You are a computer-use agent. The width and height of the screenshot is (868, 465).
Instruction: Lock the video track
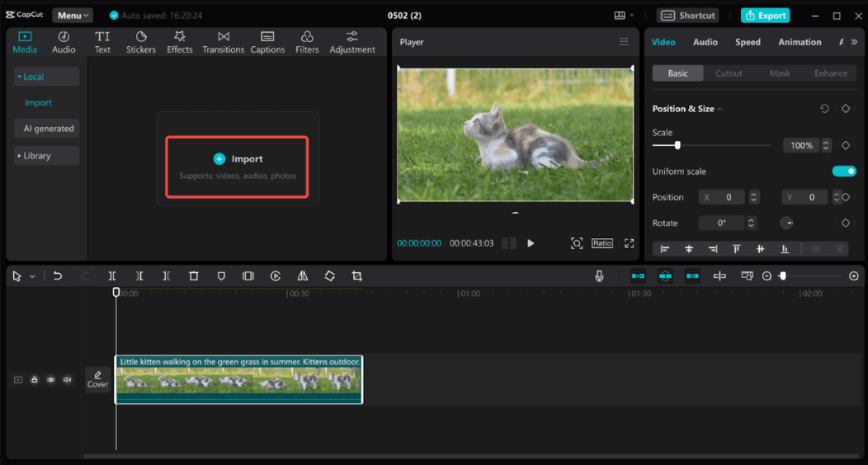pos(35,380)
